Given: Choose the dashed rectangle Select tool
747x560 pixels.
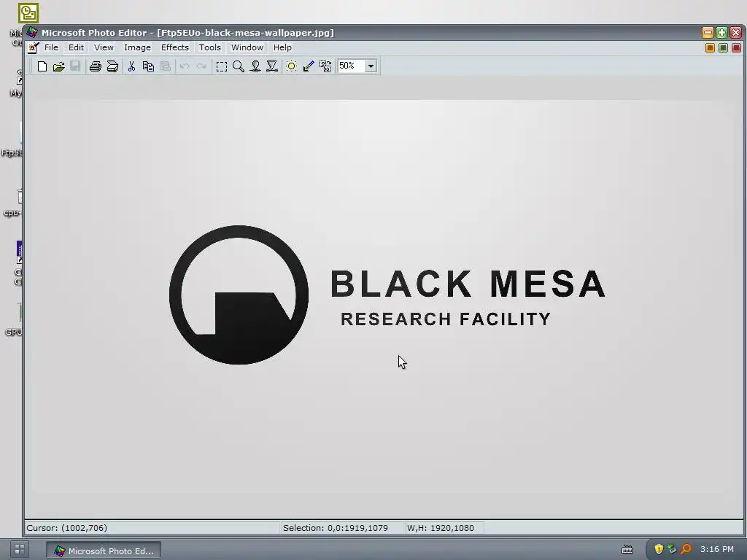Looking at the screenshot, I should click(x=222, y=66).
